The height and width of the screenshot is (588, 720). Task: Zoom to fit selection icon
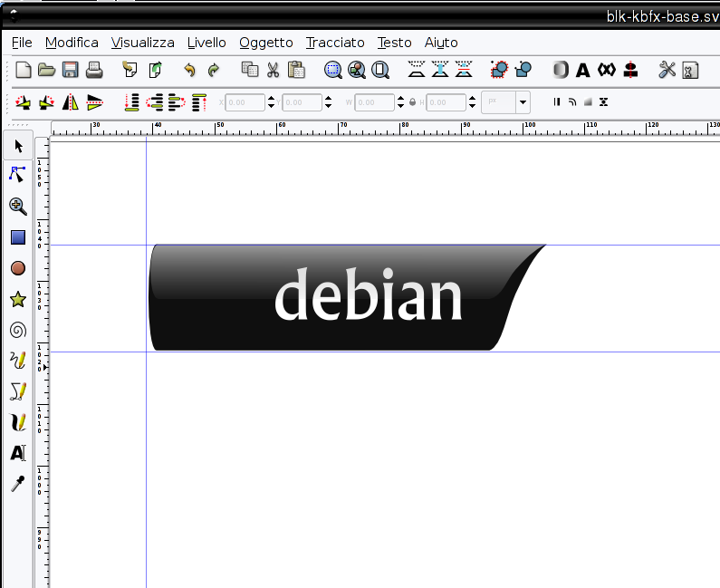coord(333,70)
